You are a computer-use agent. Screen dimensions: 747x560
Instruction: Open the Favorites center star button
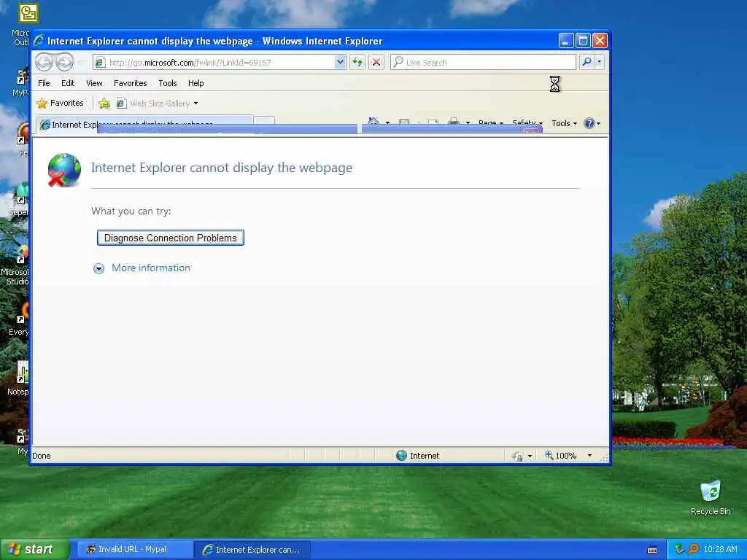tap(61, 103)
